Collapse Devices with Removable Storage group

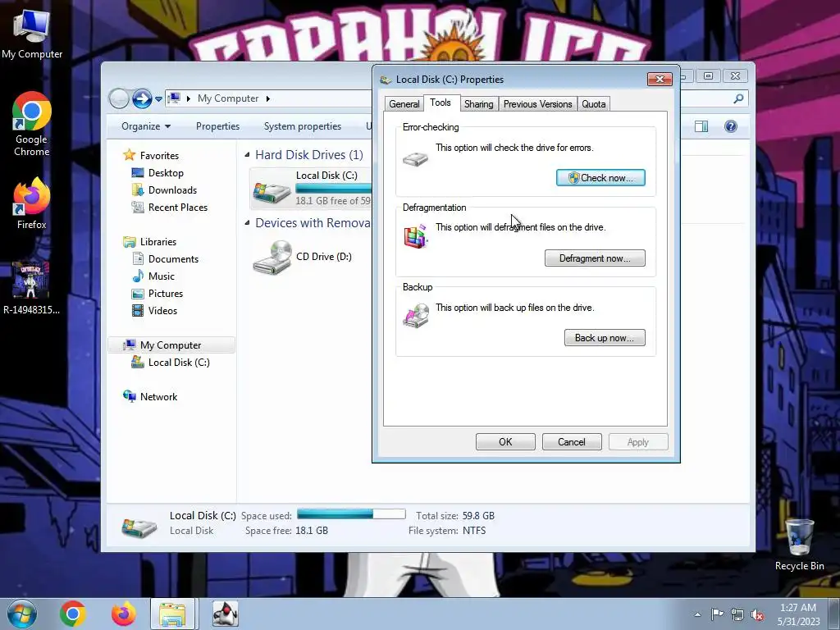[247, 223]
